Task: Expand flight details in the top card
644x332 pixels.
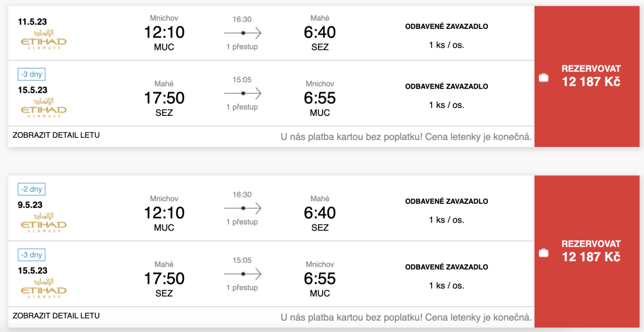Action: pyautogui.click(x=56, y=135)
